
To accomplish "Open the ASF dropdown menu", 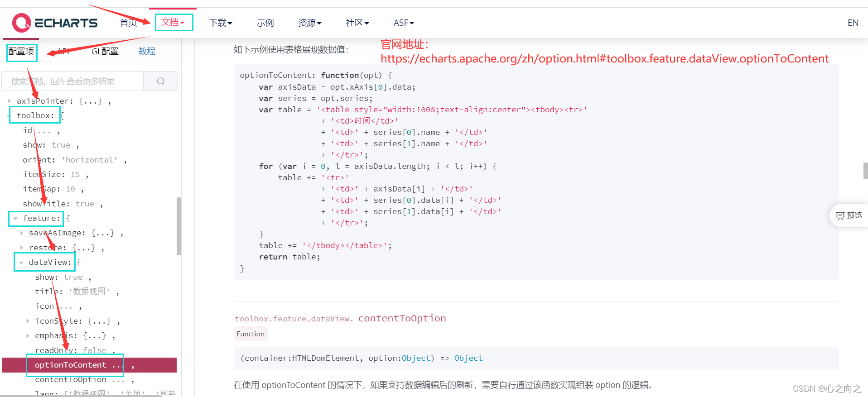I will click(404, 23).
